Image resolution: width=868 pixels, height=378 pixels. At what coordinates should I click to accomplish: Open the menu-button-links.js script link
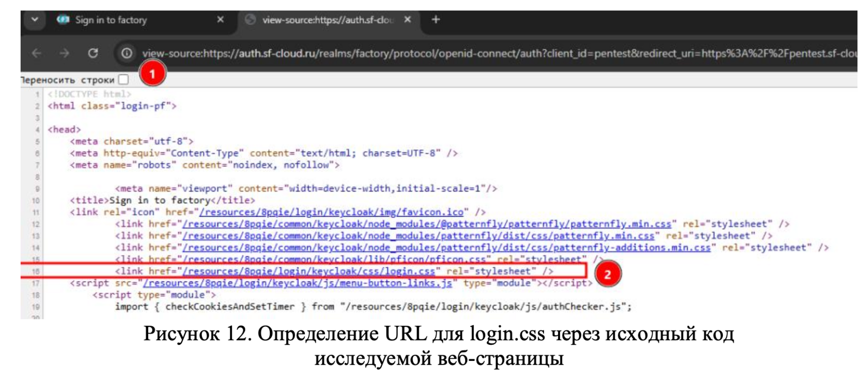pyautogui.click(x=298, y=283)
